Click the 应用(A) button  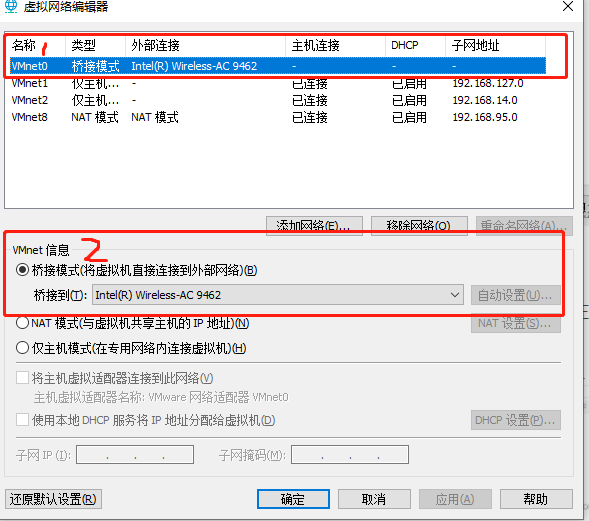pyautogui.click(x=455, y=499)
